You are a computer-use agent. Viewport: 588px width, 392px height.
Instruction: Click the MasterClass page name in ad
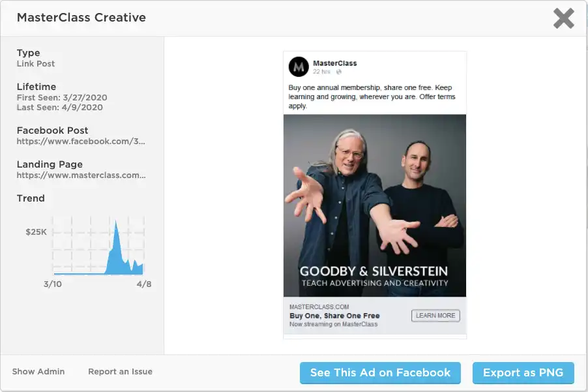click(x=335, y=63)
